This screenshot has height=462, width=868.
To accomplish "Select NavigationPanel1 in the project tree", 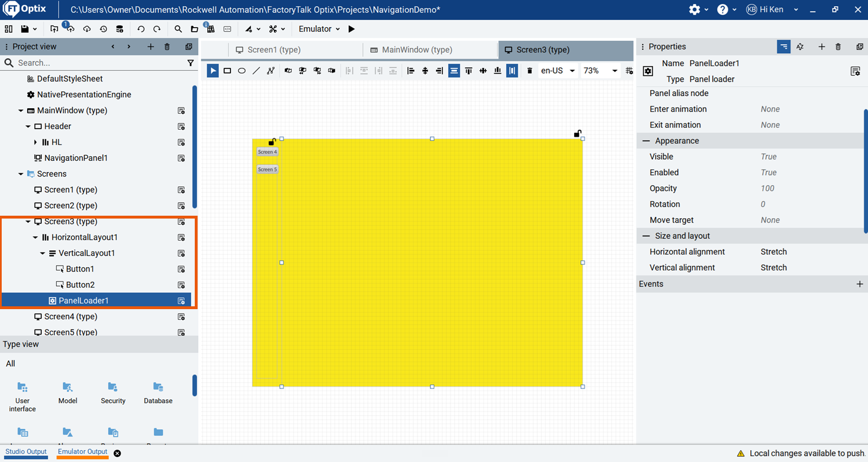I will tap(76, 158).
